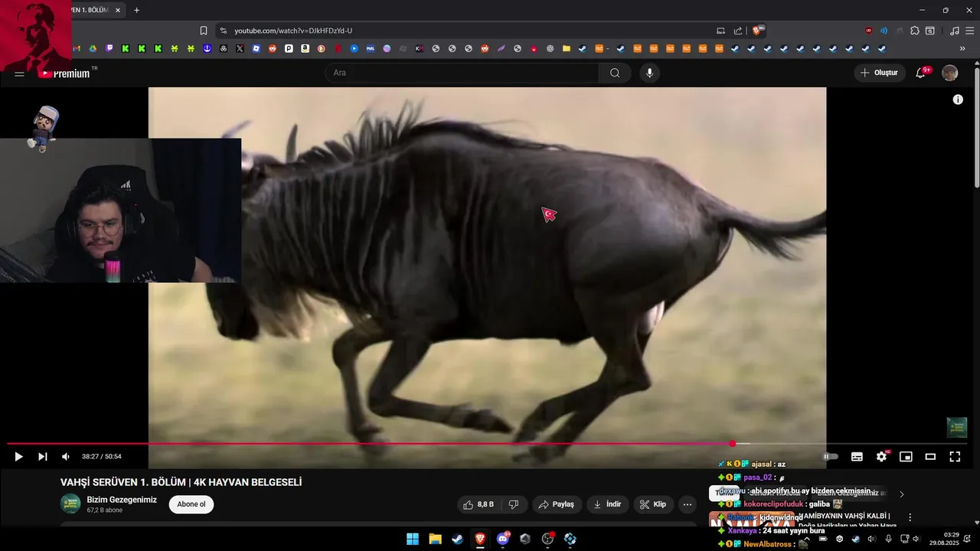This screenshot has width=980, height=551.
Task: Open the YouTube guide hamburger menu
Action: [19, 73]
